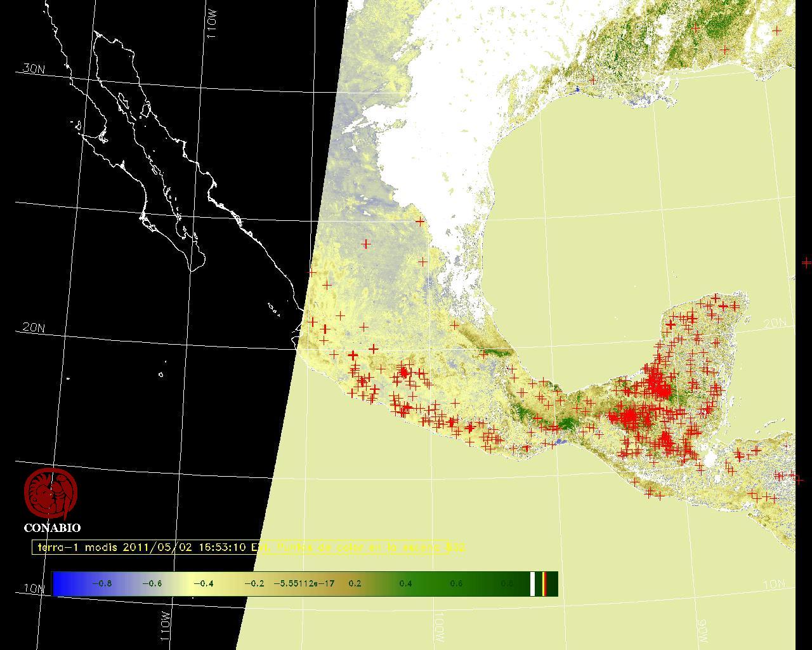
Task: Click the isolated red hotspot cross outside the map's right edge
Action: pos(806,262)
